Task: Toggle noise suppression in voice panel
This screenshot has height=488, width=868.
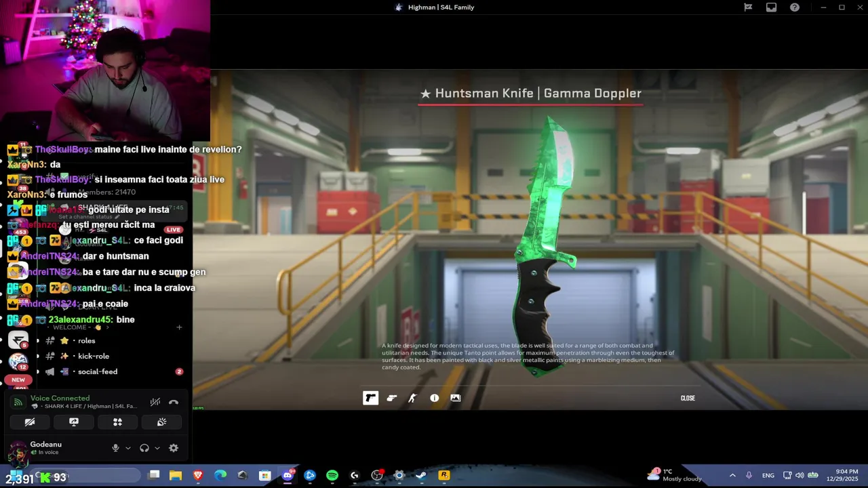Action: click(x=155, y=402)
